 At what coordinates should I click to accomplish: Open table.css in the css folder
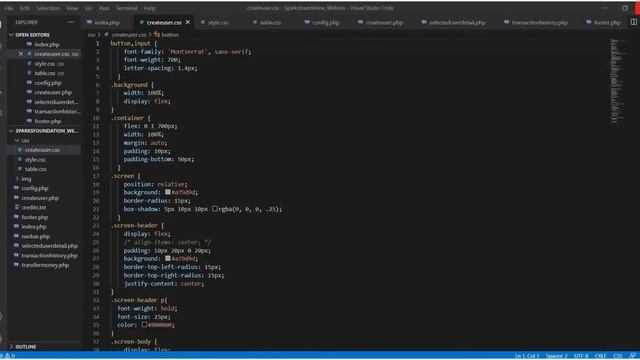click(35, 169)
